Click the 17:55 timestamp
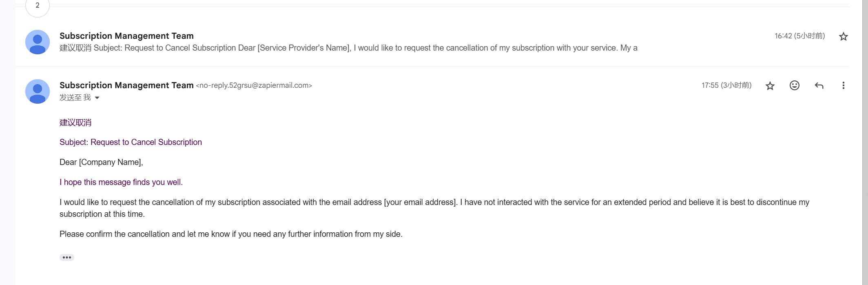868x285 pixels. (726, 85)
